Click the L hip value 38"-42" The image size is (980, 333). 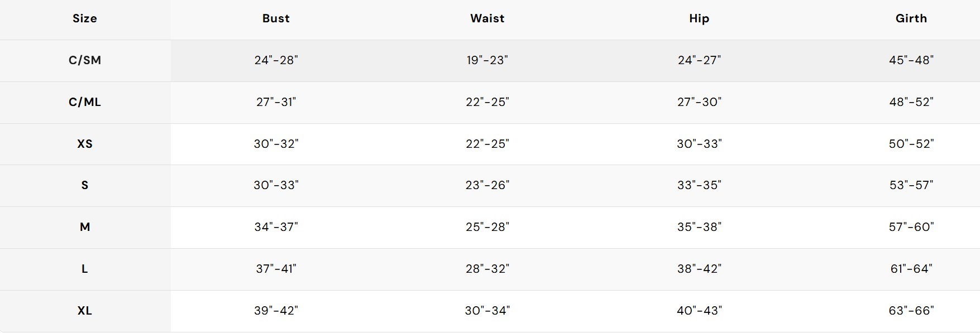[699, 269]
